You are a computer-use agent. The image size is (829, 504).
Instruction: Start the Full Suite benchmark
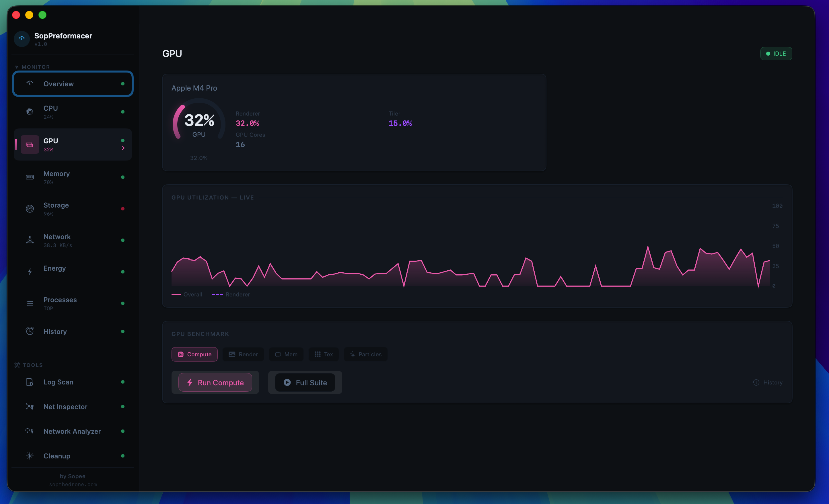(305, 383)
